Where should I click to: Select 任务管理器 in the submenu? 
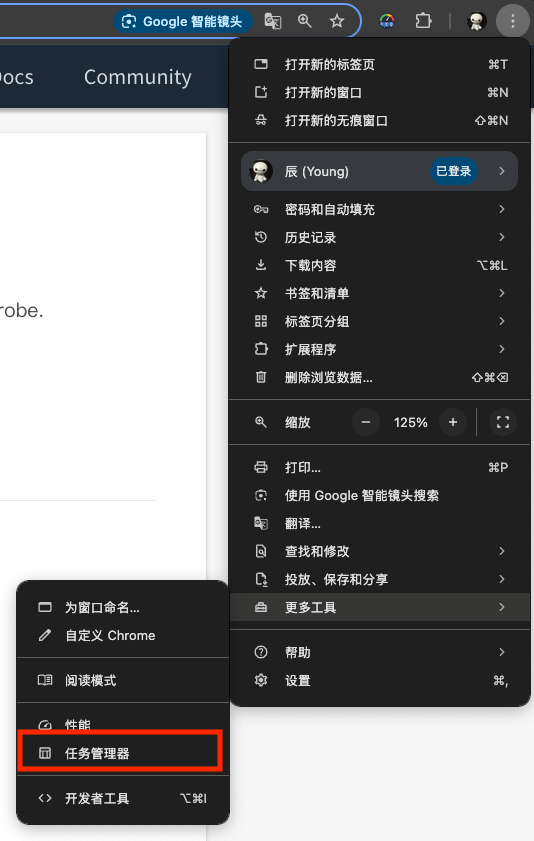[120, 753]
